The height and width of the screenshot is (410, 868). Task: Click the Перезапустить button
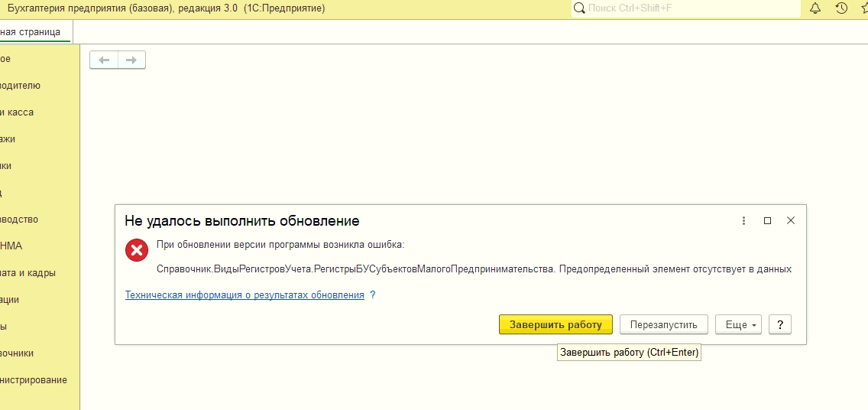[663, 324]
